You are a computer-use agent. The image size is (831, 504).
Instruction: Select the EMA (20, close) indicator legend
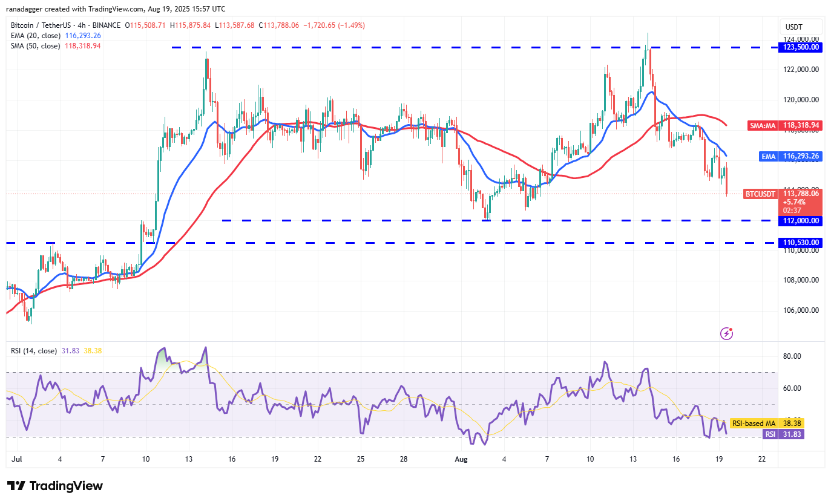click(35, 36)
